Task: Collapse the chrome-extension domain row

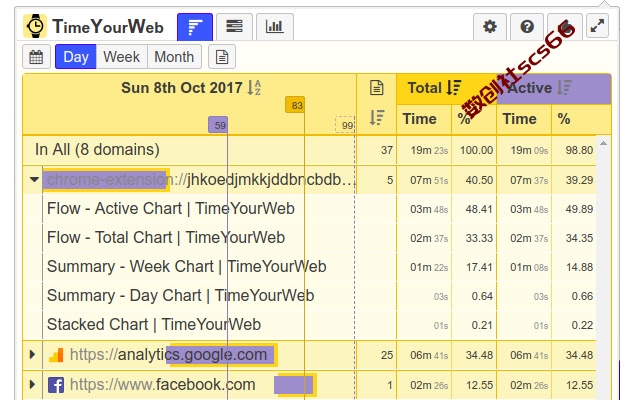Action: (34, 180)
